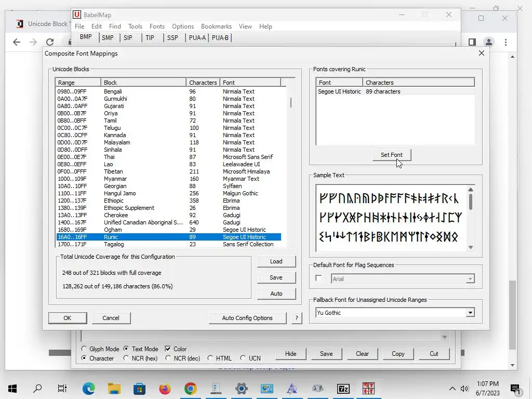Click Cancel button
The height and width of the screenshot is (399, 532).
(111, 318)
